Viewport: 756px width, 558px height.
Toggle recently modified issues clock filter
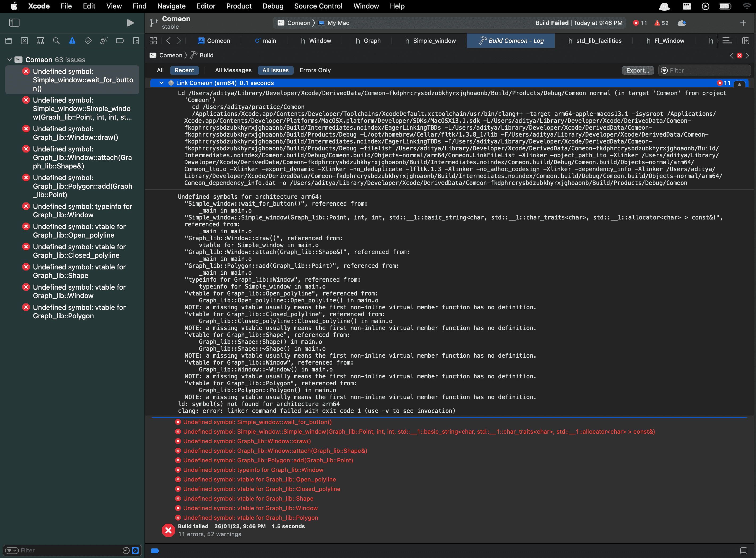[x=126, y=550]
